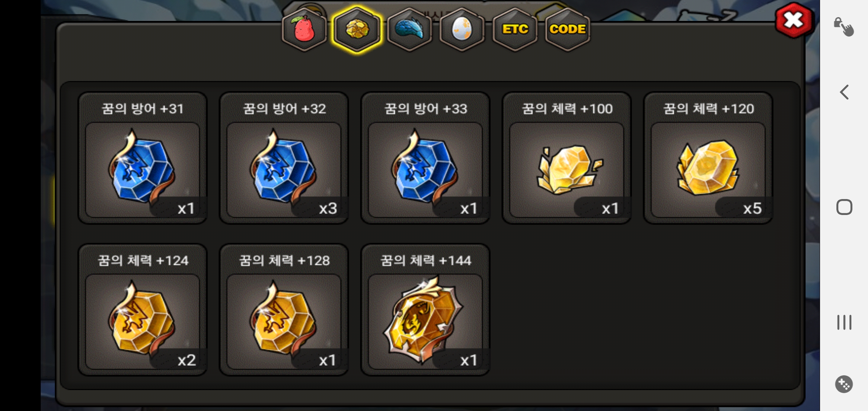Select the 꿈의 방어 +32 blue gem

[284, 158]
